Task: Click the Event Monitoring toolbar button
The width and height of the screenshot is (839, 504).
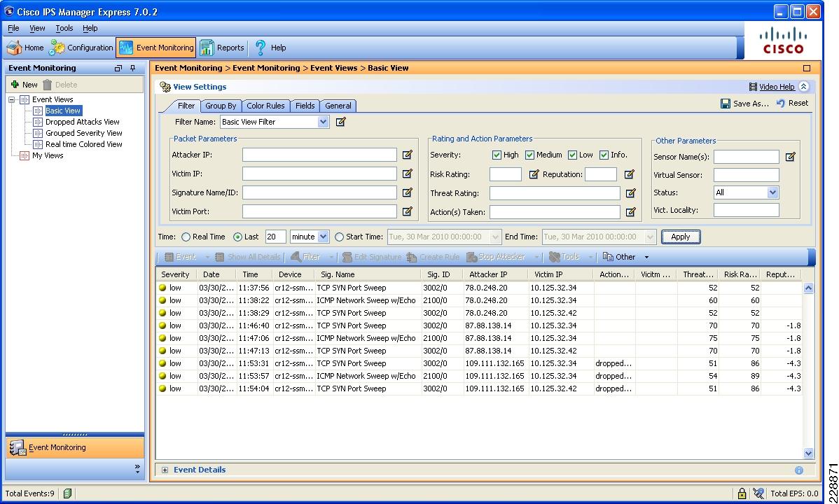Action: pyautogui.click(x=156, y=48)
